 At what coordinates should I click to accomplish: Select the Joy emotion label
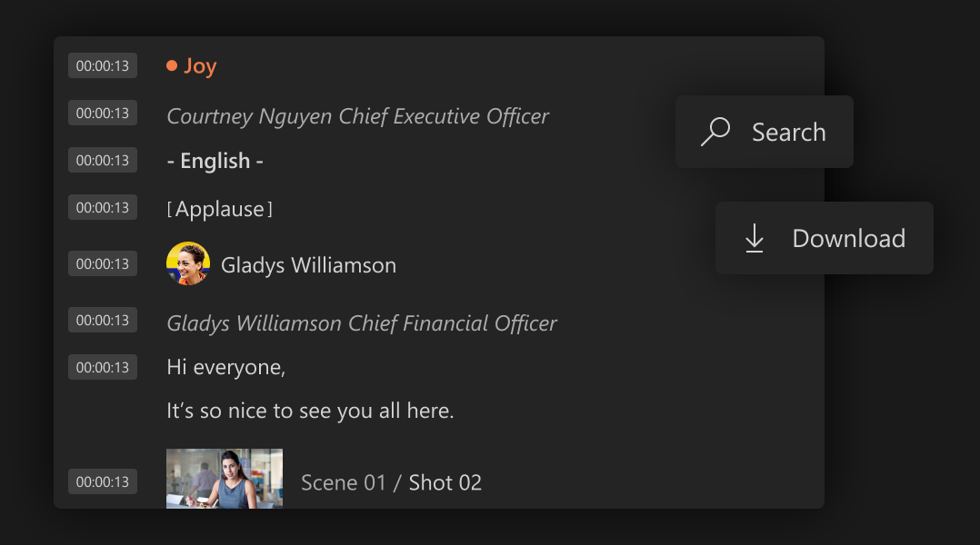coord(200,65)
